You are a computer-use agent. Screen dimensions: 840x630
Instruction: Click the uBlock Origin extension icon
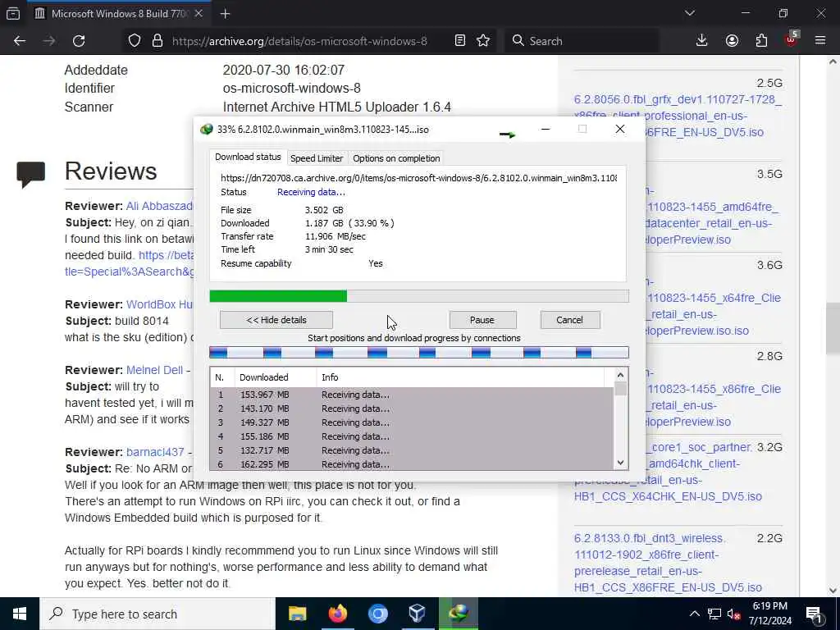792,39
